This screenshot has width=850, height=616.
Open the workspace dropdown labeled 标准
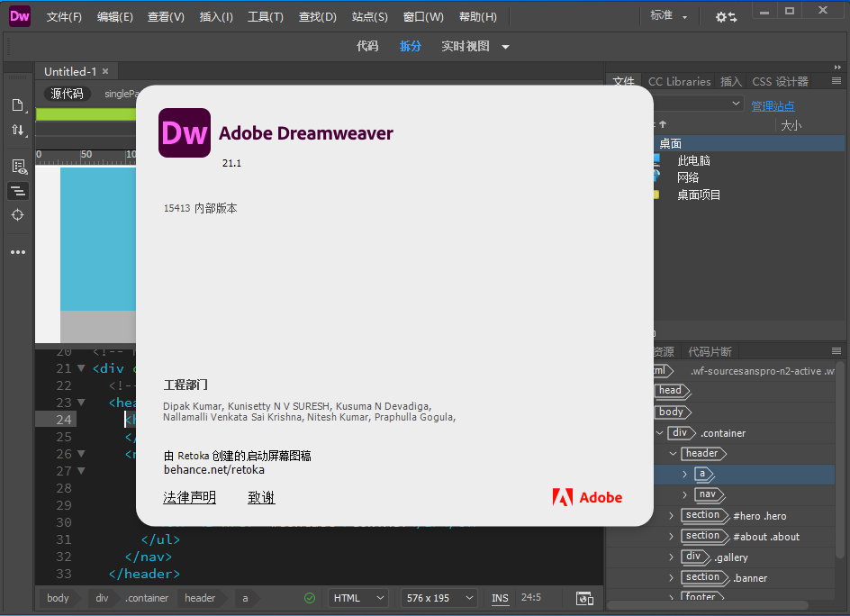coord(669,15)
